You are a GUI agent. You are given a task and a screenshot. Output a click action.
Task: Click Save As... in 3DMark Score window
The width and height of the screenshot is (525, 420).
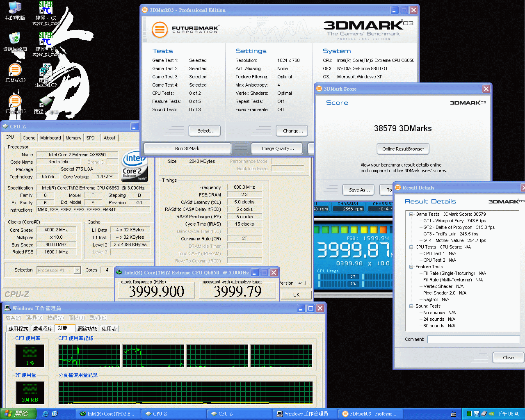pyautogui.click(x=359, y=190)
